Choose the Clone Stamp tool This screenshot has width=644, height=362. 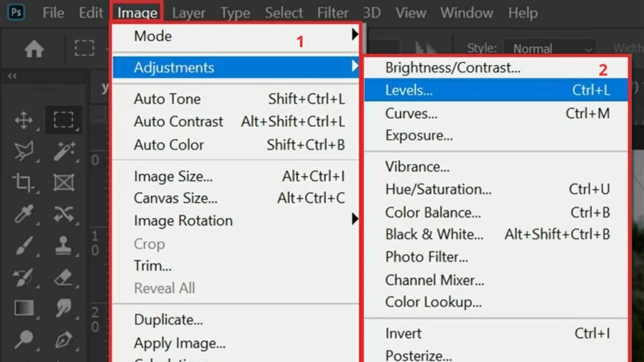tap(64, 246)
